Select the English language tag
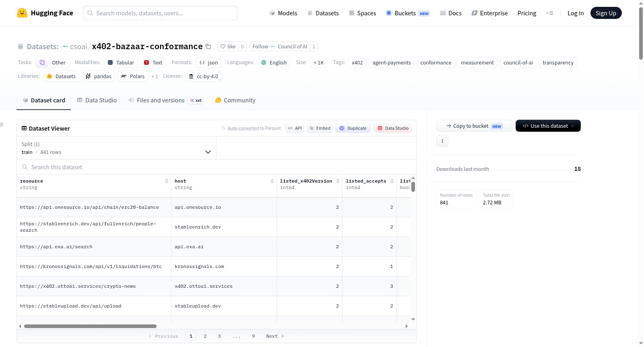The width and height of the screenshot is (644, 347). [274, 62]
